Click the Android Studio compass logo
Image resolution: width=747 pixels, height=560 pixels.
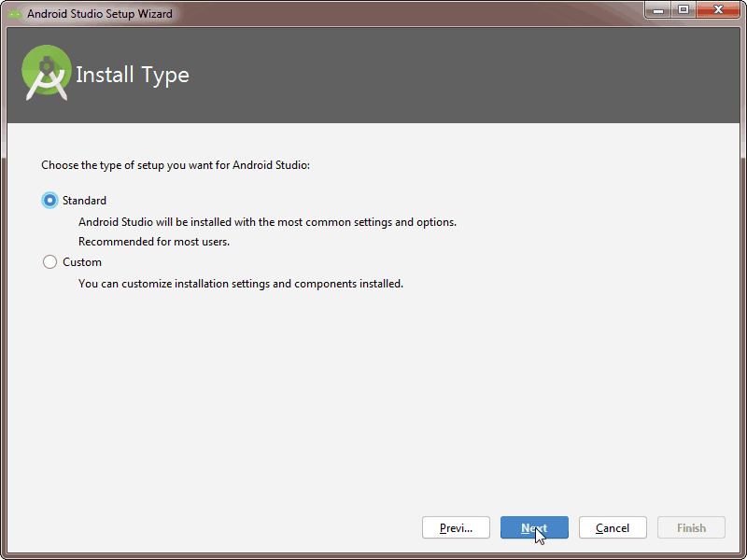click(x=46, y=73)
